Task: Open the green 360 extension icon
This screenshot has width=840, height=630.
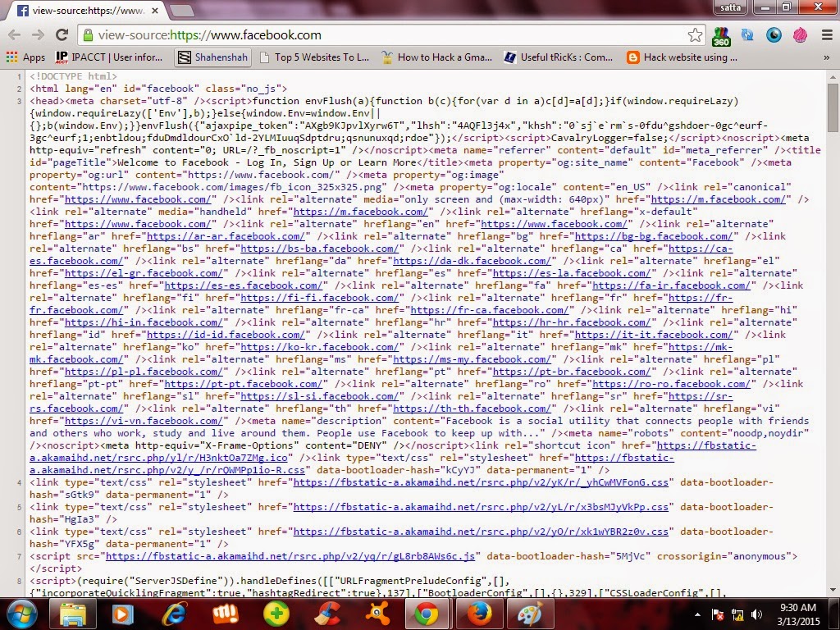Action: (721, 36)
